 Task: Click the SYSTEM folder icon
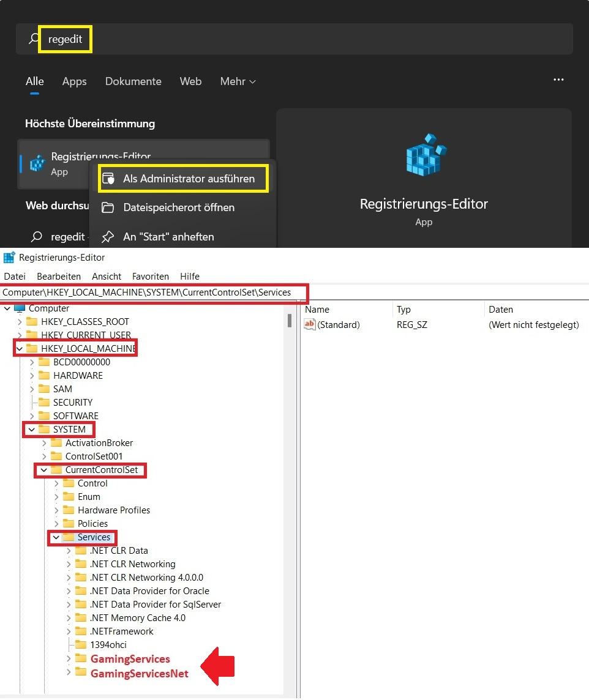pyautogui.click(x=43, y=429)
